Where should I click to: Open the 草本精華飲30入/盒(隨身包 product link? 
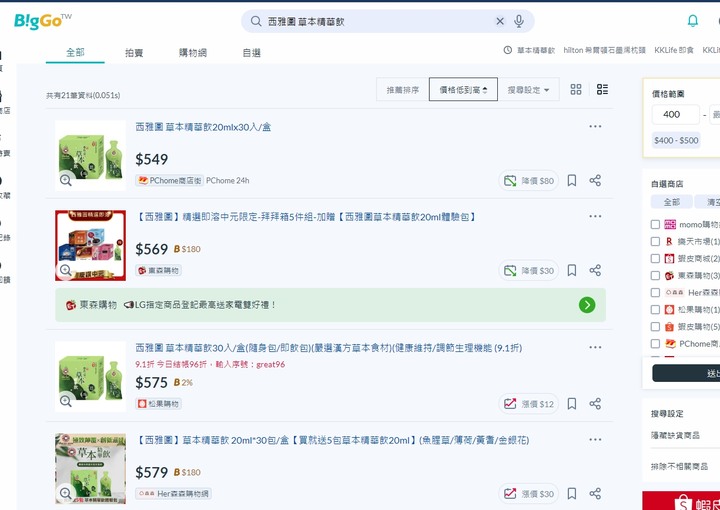point(328,348)
